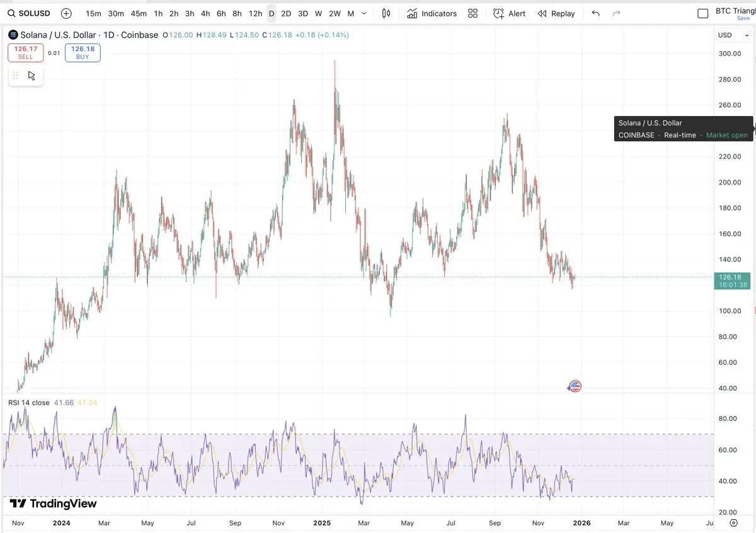Screen dimensions: 756x533
Task: Click the RSI 14 close indicator legend
Action: point(28,402)
